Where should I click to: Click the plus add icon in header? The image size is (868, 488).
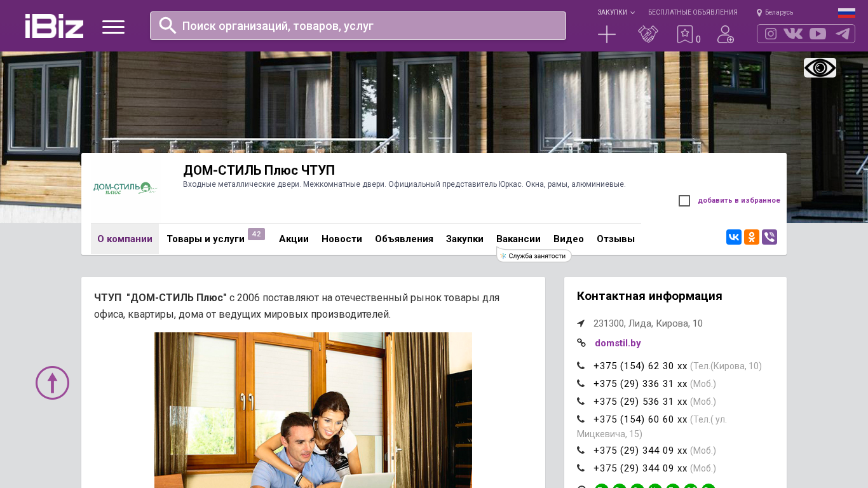607,34
